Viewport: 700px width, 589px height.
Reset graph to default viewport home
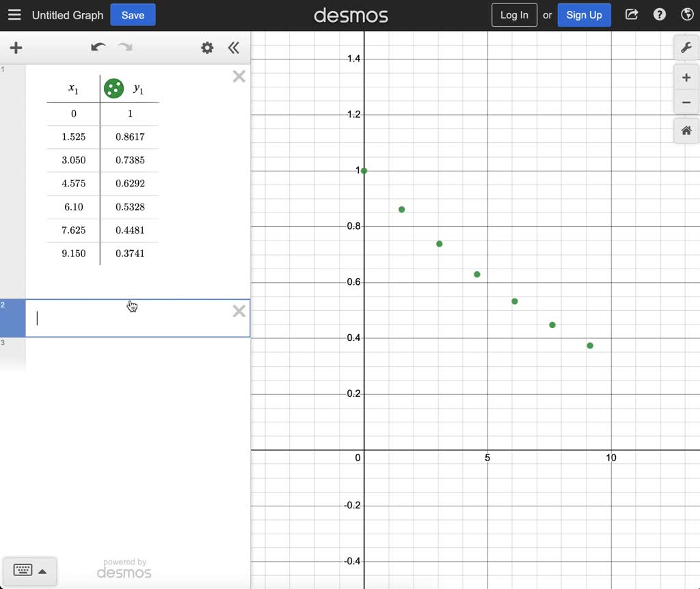(x=686, y=131)
